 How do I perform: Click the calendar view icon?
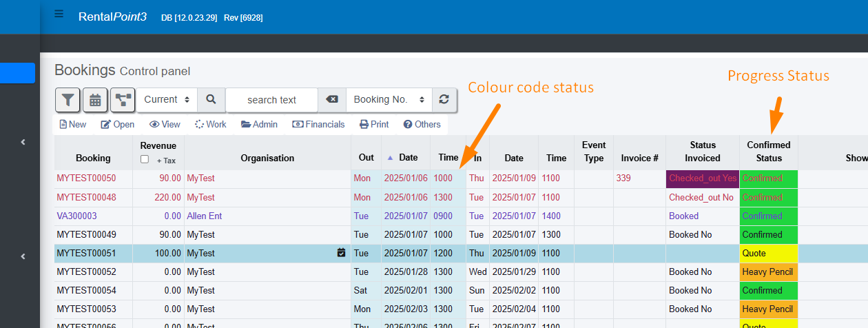tap(95, 100)
